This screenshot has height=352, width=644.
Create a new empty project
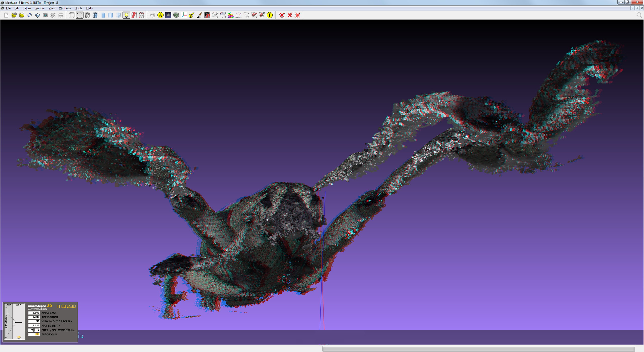(x=6, y=15)
